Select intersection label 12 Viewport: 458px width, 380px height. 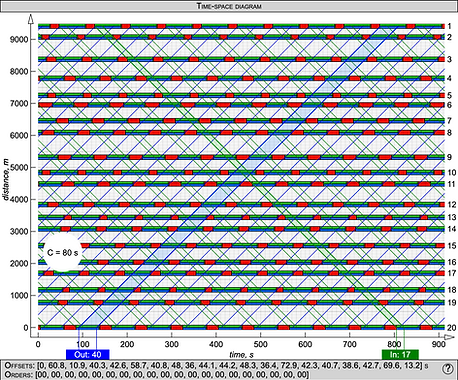click(x=452, y=205)
